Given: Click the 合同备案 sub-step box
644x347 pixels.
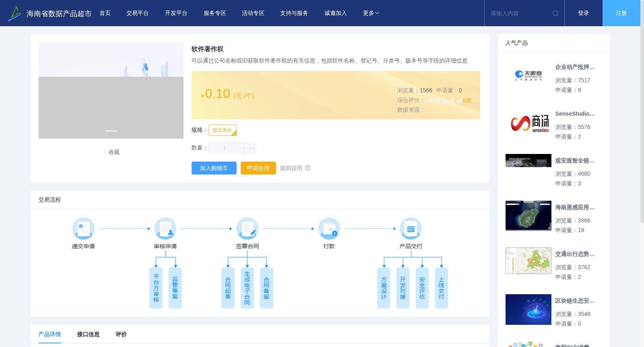Looking at the screenshot, I should click(266, 288).
